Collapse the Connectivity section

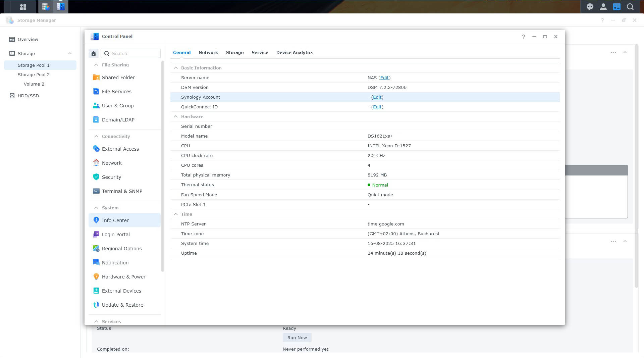click(96, 136)
